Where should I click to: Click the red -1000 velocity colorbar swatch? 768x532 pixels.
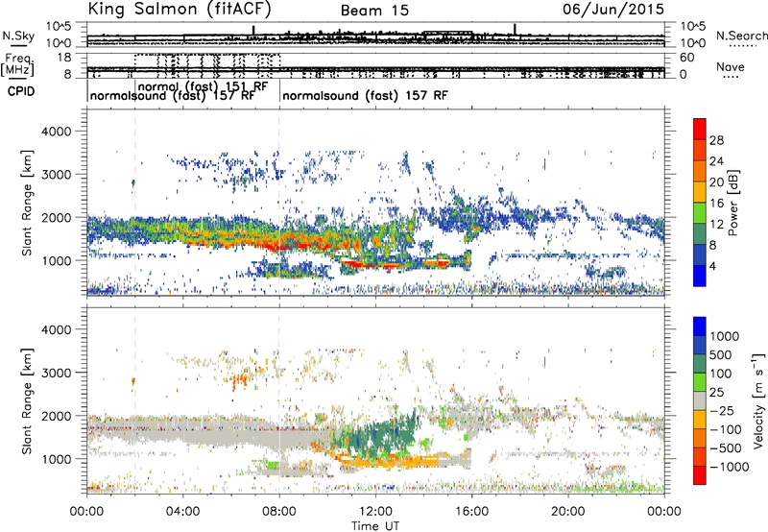pos(700,475)
